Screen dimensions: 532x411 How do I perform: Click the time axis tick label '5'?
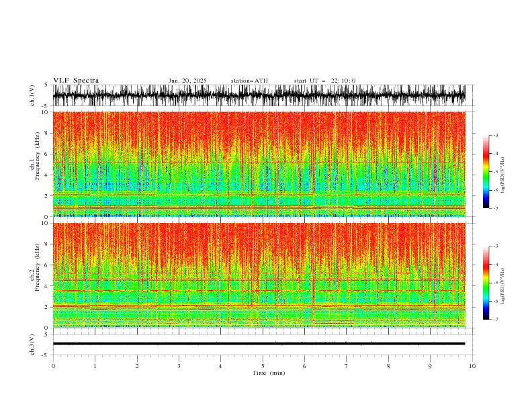pyautogui.click(x=263, y=366)
